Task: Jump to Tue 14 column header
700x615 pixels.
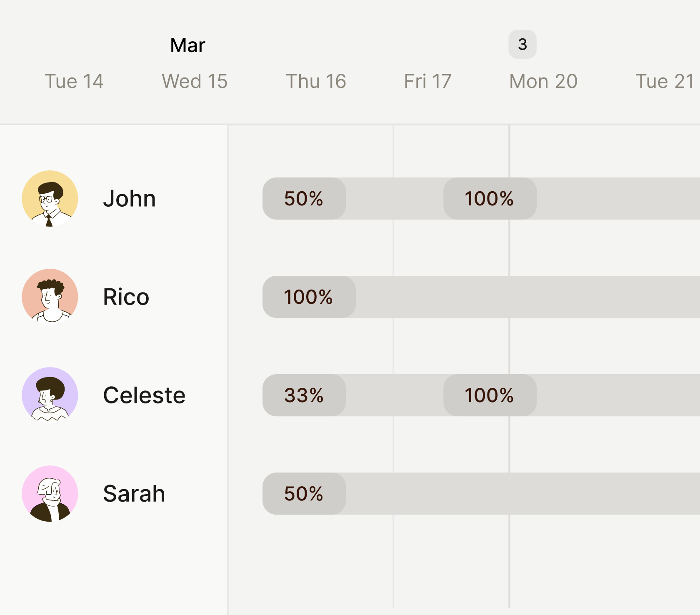Action: [74, 81]
